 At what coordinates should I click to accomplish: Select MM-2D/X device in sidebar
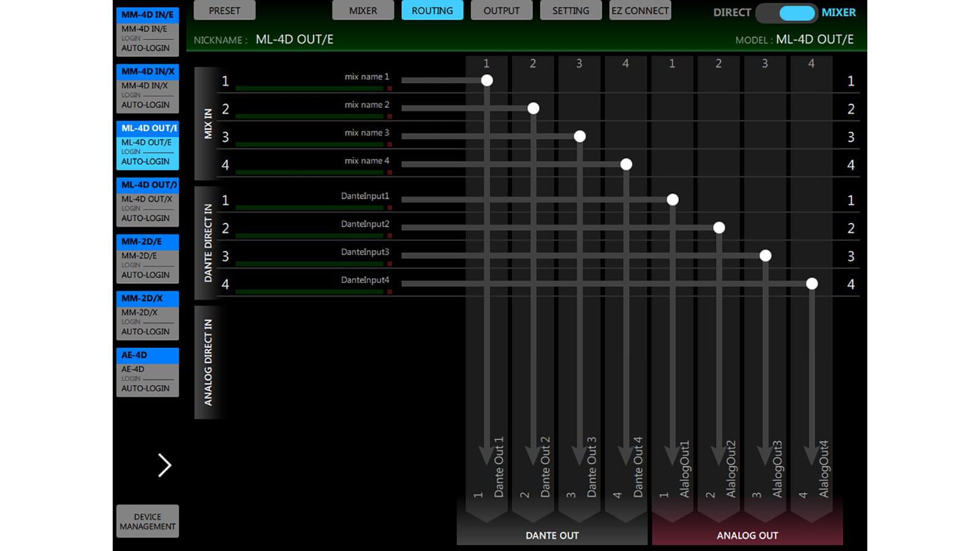point(148,315)
